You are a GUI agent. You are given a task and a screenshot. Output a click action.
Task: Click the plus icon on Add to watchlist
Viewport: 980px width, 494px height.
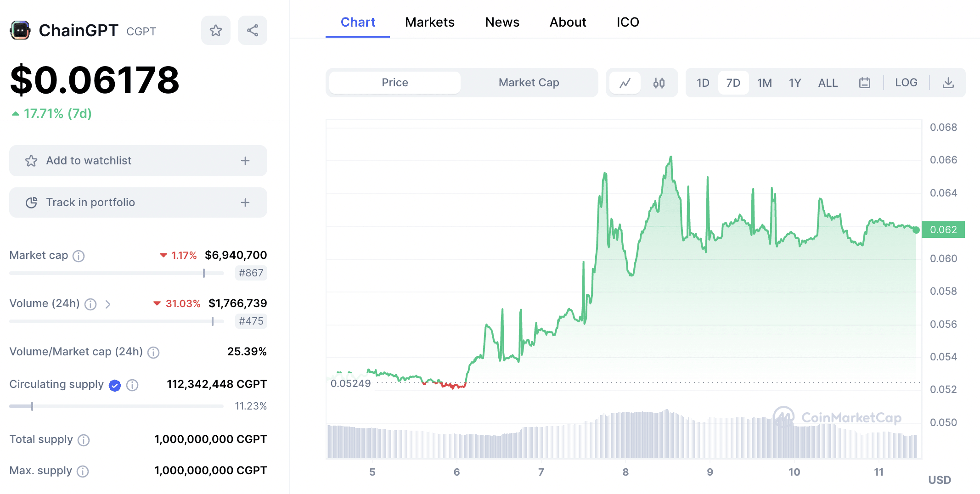245,161
